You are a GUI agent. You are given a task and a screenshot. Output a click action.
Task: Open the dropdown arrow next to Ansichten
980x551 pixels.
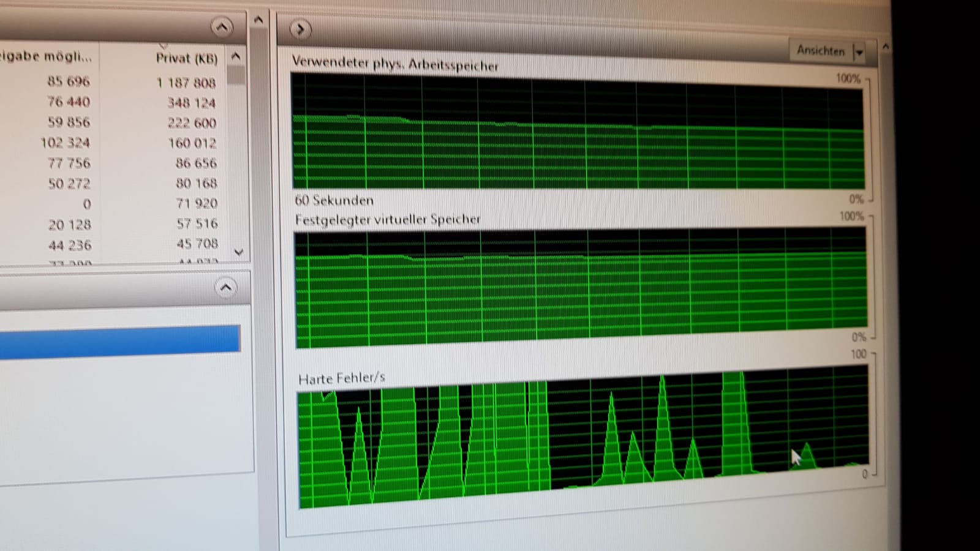click(x=859, y=53)
